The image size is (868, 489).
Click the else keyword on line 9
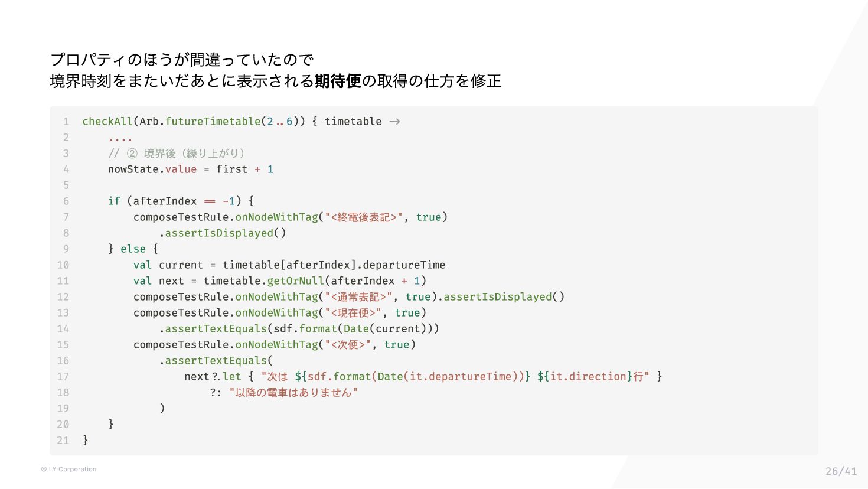pyautogui.click(x=133, y=249)
